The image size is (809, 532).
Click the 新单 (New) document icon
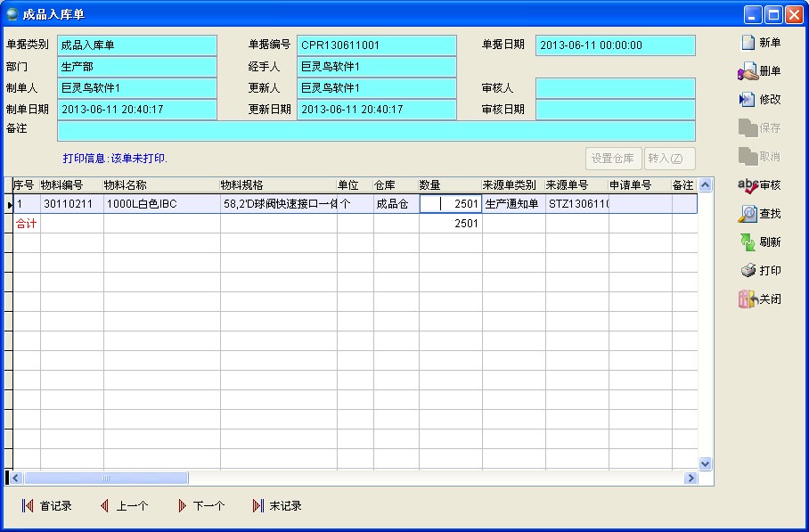(748, 43)
